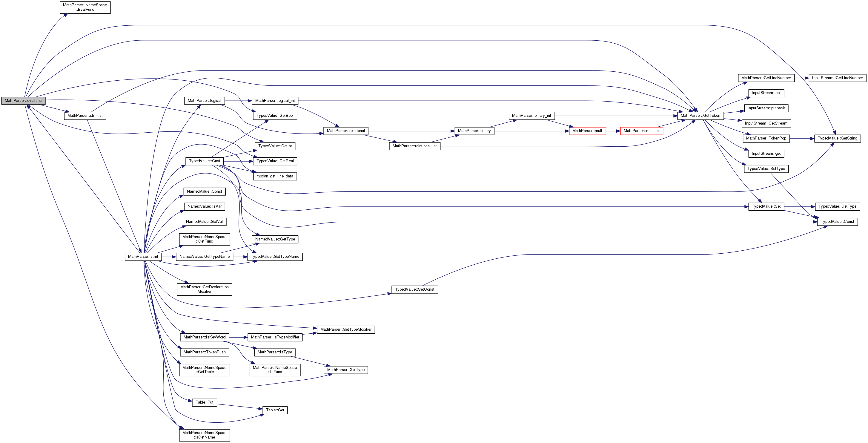Open the MathParser::NameSpace::EvalFunc node
Viewport: 868px width, 443px height.
85,7
